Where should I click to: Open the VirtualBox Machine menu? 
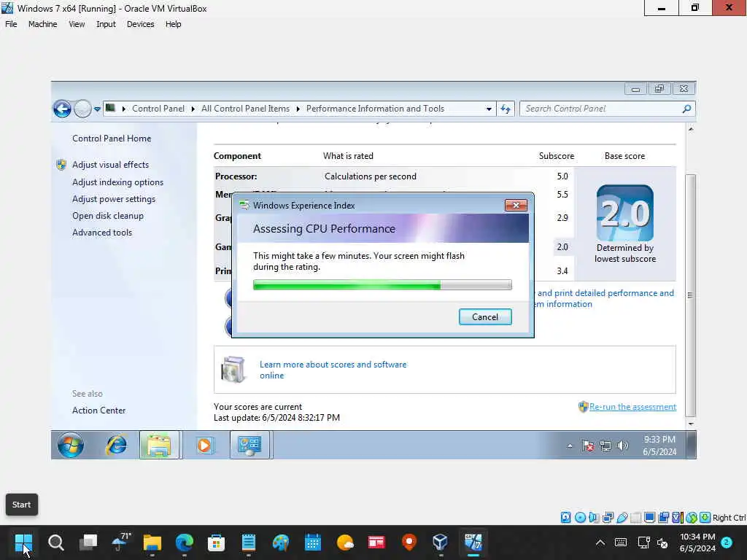tap(42, 24)
